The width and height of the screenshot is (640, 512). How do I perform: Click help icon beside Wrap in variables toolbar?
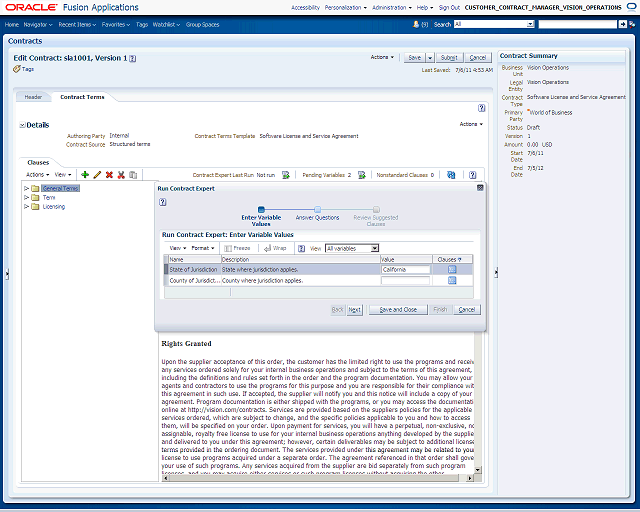click(301, 248)
